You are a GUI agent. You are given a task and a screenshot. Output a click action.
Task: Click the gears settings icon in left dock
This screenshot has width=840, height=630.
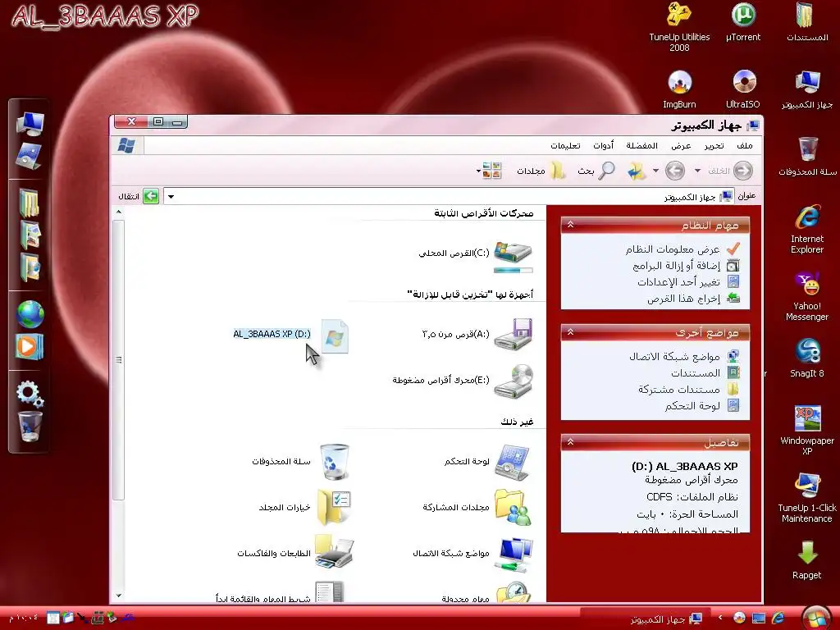(x=30, y=393)
